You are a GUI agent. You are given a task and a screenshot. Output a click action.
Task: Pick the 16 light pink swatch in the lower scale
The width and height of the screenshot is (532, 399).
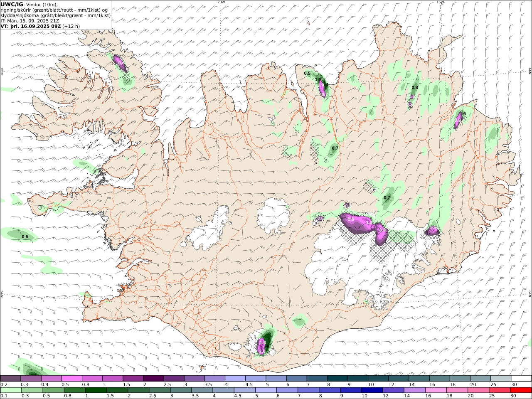coord(436,390)
